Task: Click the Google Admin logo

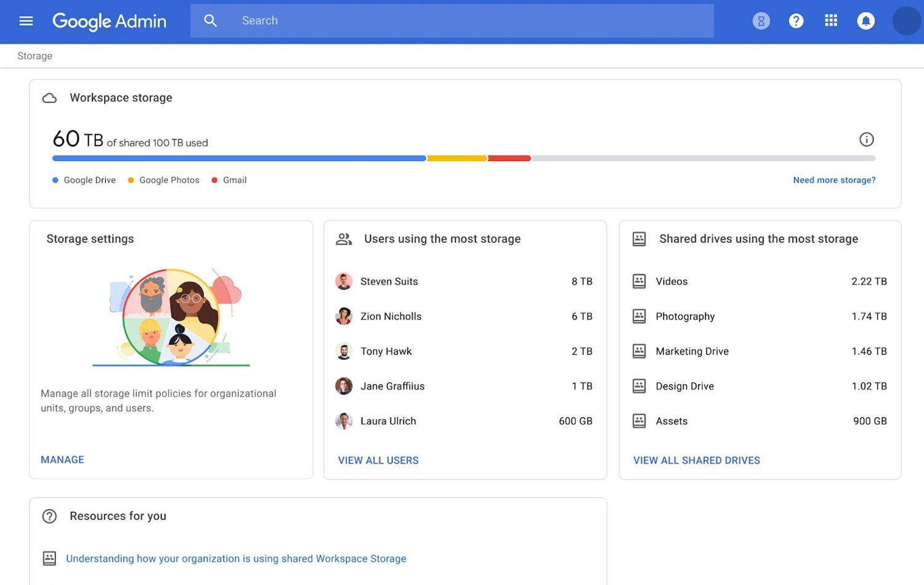Action: point(109,22)
